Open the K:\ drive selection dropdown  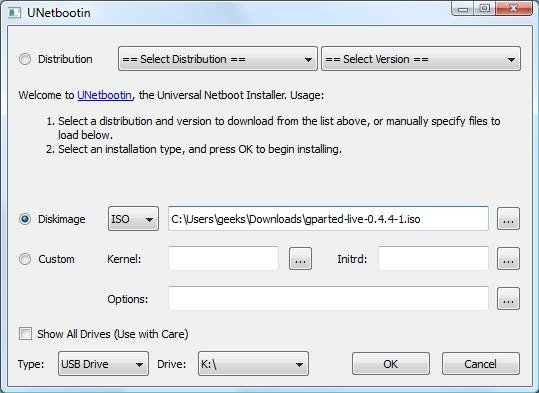tap(253, 363)
